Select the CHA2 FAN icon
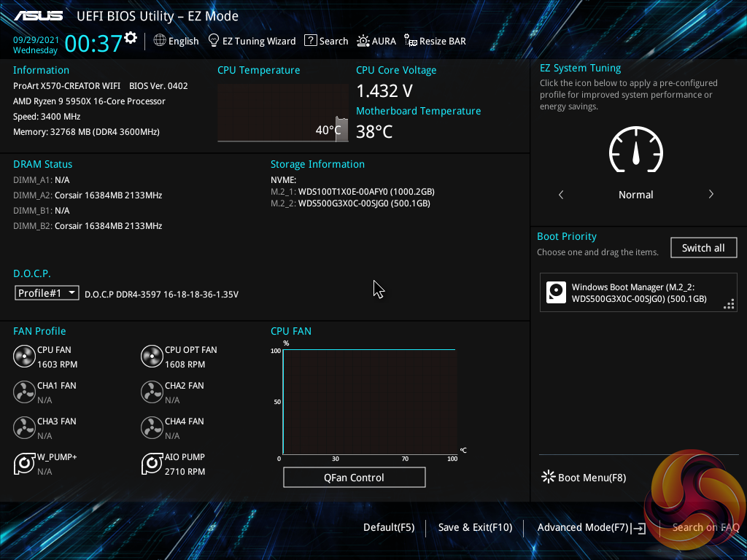 [152, 392]
